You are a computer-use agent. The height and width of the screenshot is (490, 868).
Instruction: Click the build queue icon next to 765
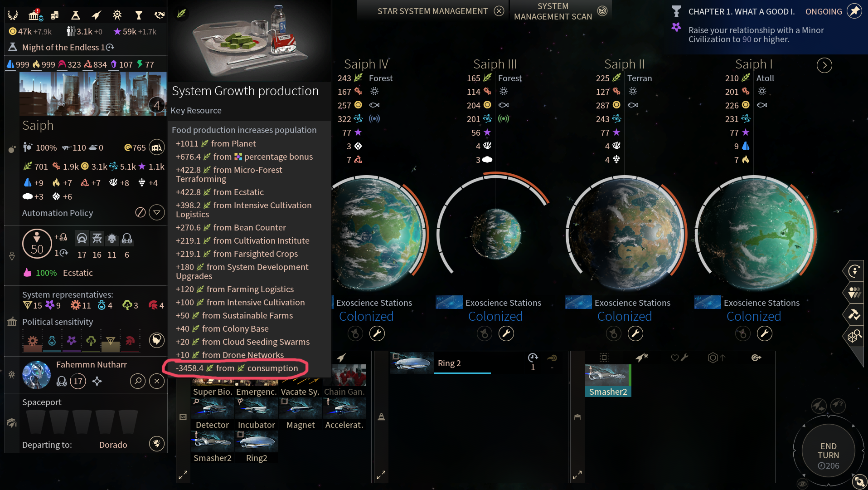pyautogui.click(x=157, y=147)
